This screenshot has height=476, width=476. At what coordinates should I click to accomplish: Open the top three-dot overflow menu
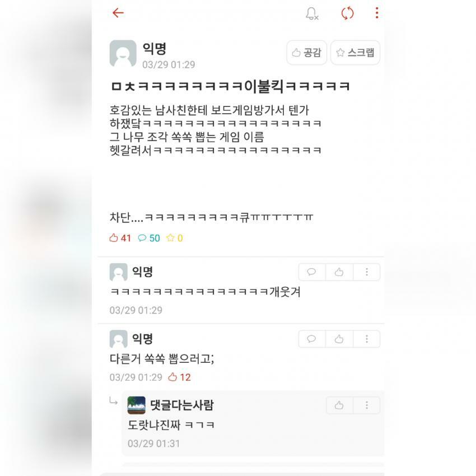377,13
